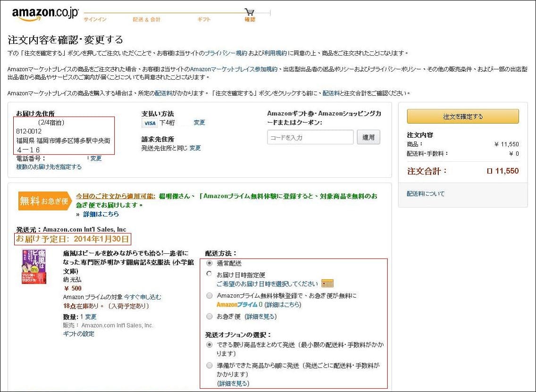
Task: Select the お急ぎ便 shipping option
Action: tap(209, 316)
